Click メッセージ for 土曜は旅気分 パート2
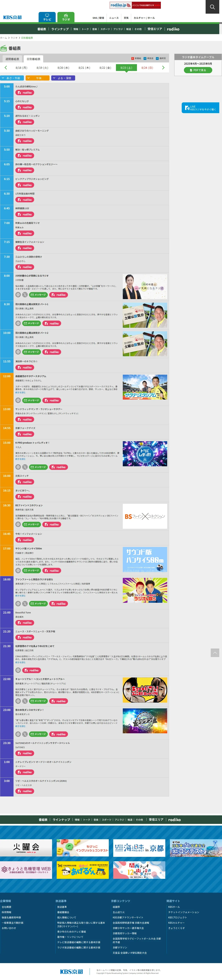Viewport: 222px width, 980px height. pos(32,352)
